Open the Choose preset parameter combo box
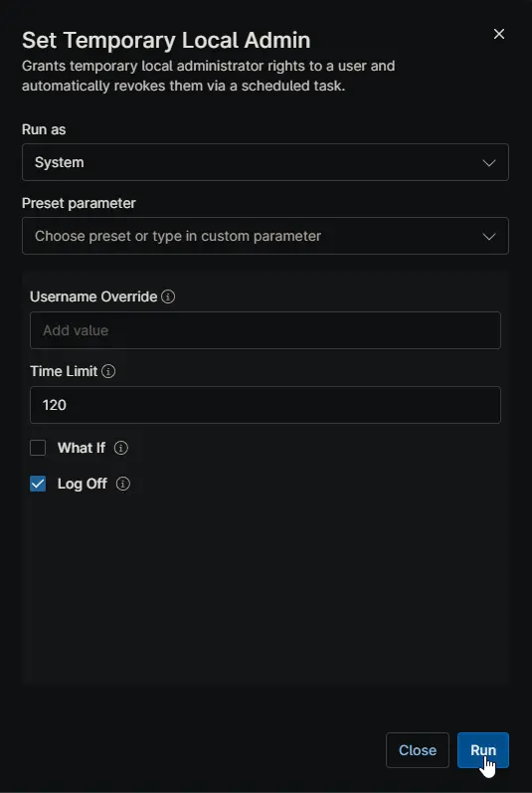This screenshot has height=793, width=532. [x=266, y=236]
